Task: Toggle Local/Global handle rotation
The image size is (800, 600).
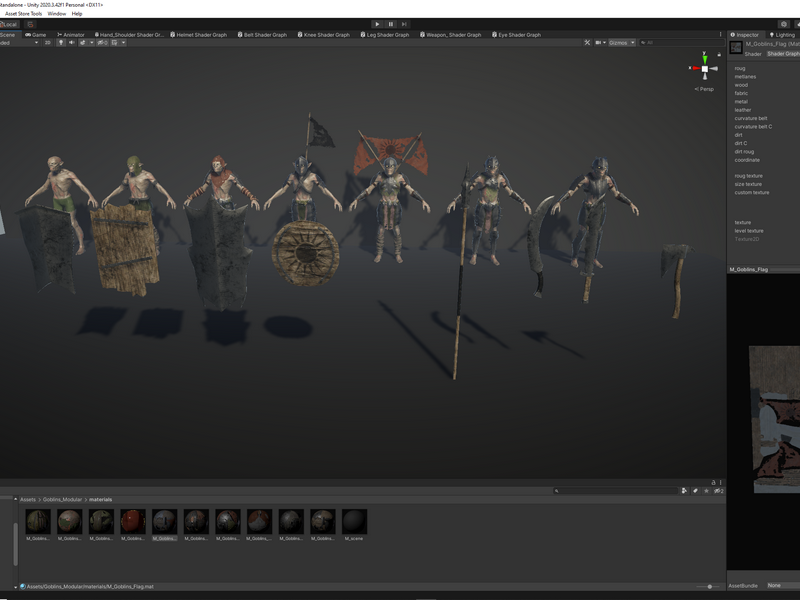Action: tap(10, 24)
